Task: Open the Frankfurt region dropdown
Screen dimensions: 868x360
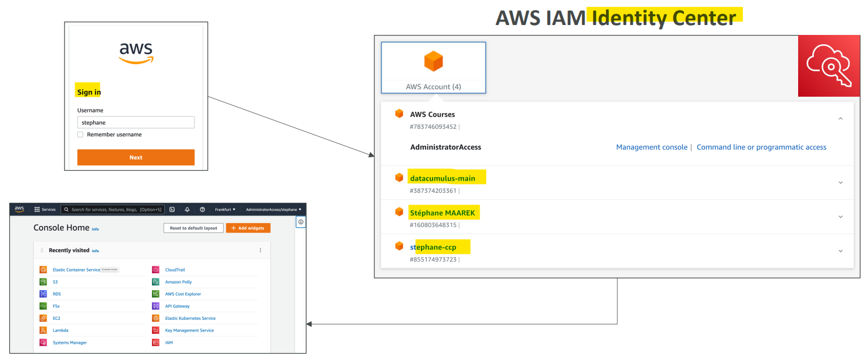Action: click(x=225, y=209)
